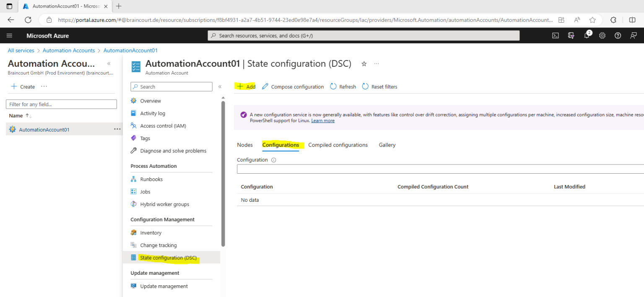Screen dimensions: 644x297
Task: Select Access control (IAM)
Action: (x=164, y=125)
